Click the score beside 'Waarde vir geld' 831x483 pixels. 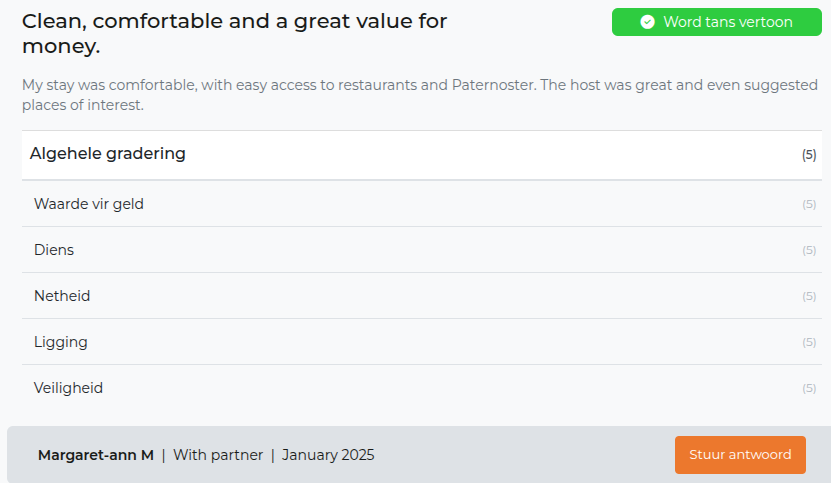click(809, 205)
